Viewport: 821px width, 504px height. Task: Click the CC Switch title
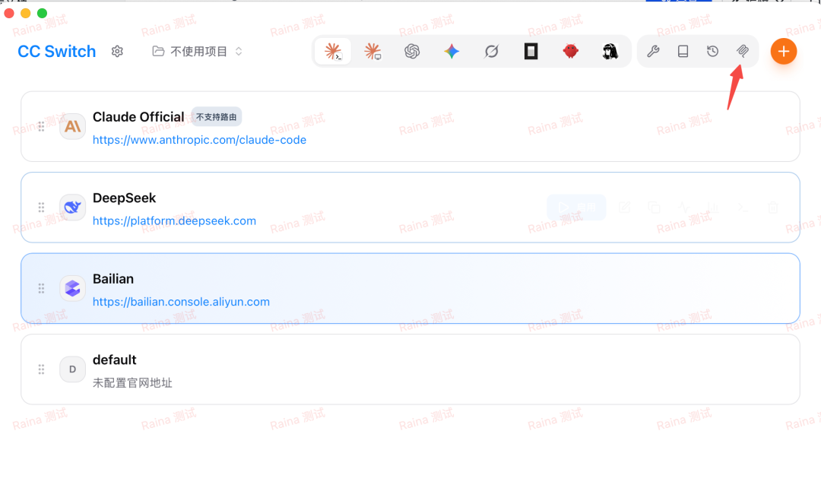(x=56, y=51)
